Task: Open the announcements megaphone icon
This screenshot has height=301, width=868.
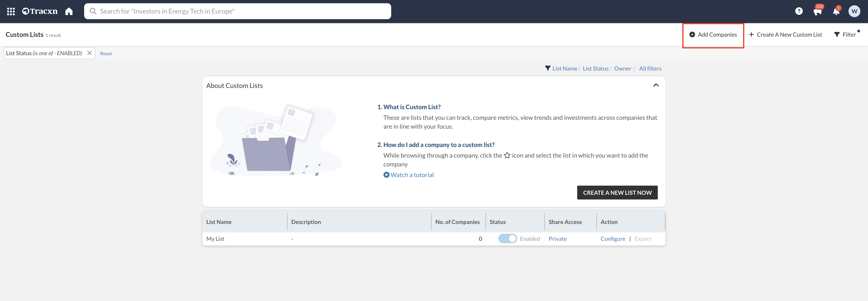Action: (817, 12)
